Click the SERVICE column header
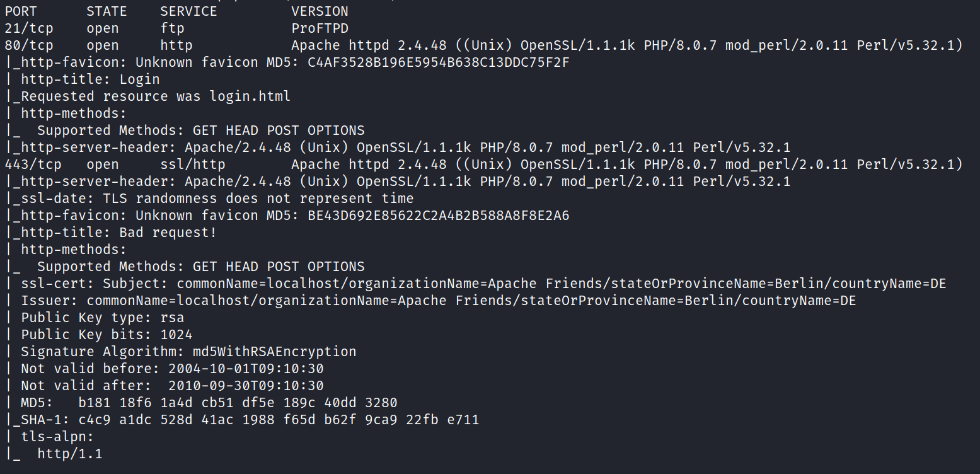This screenshot has height=474, width=980. [x=188, y=11]
